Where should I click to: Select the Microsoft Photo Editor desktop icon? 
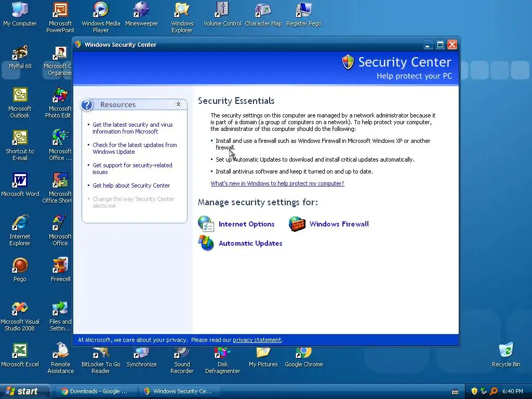coord(58,102)
